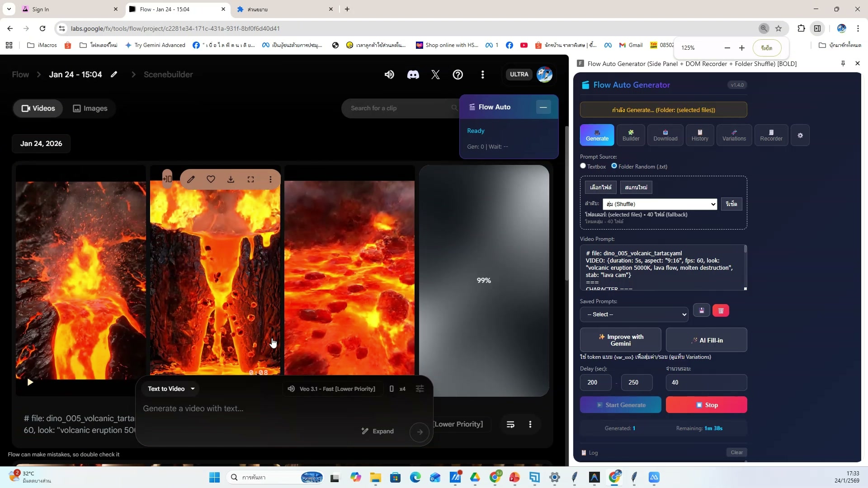The image size is (868, 488).
Task: Click the Discord icon in the header
Action: click(x=413, y=75)
